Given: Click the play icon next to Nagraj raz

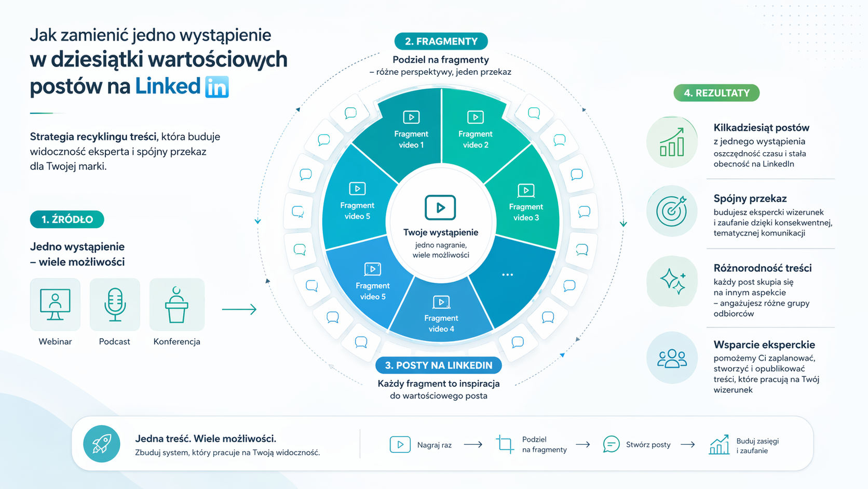Looking at the screenshot, I should [x=400, y=444].
